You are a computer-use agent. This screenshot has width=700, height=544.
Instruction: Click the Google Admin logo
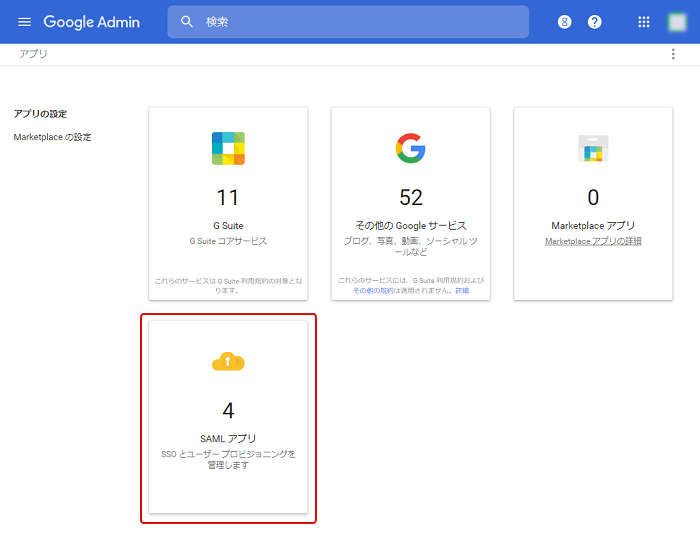point(92,22)
